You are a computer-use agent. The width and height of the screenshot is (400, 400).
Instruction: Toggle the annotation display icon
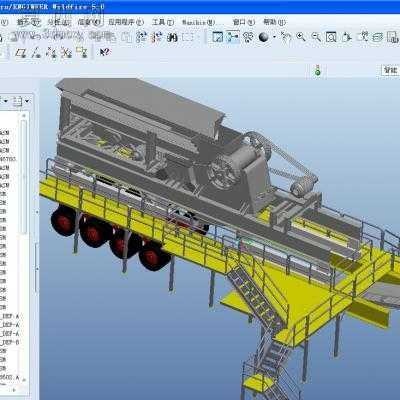[x=82, y=52]
